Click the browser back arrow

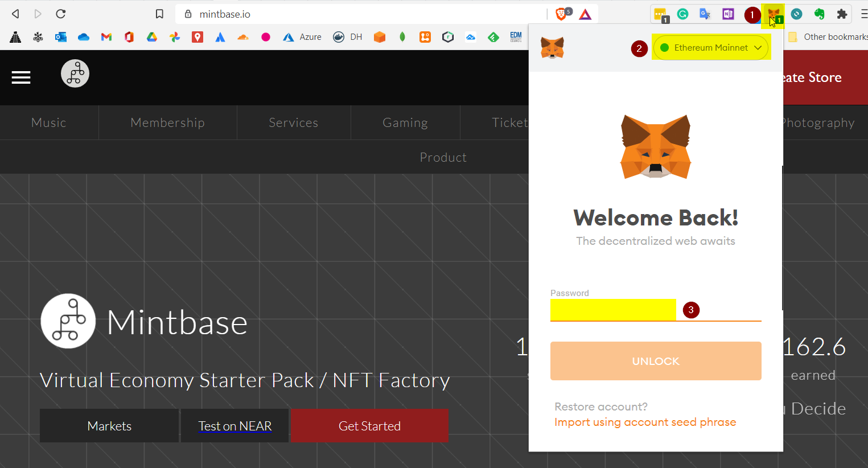point(15,14)
